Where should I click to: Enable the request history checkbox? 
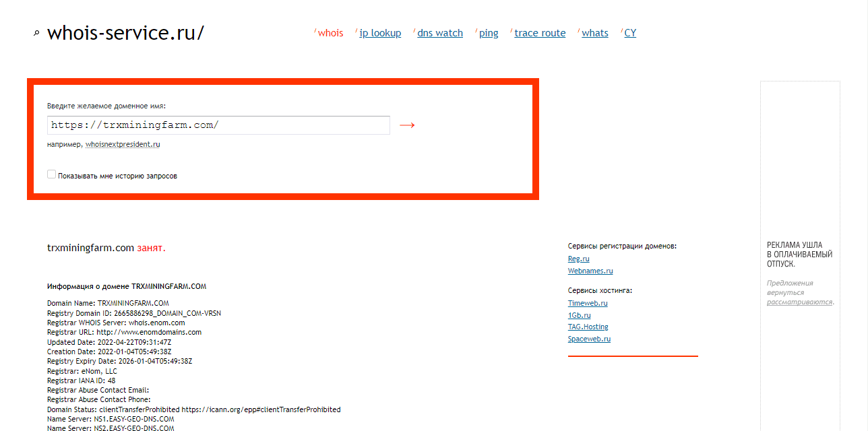(52, 174)
